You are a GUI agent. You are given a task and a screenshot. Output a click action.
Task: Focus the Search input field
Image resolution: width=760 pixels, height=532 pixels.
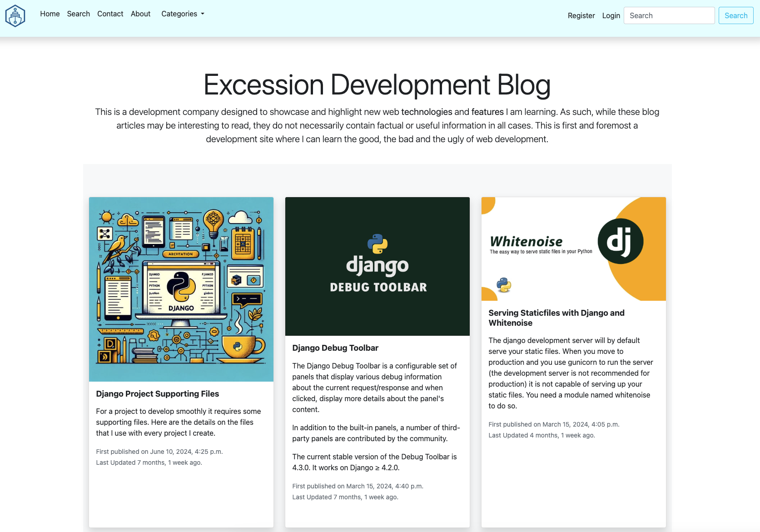click(669, 15)
